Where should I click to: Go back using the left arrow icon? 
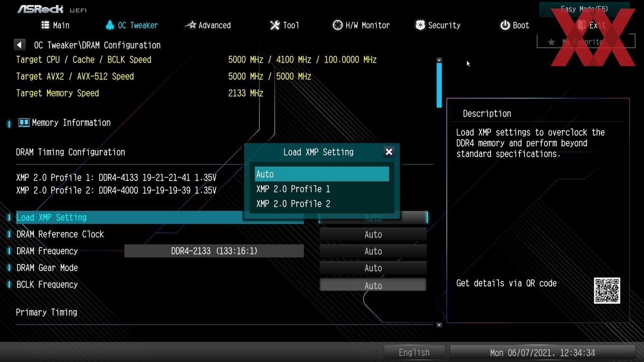coord(19,45)
